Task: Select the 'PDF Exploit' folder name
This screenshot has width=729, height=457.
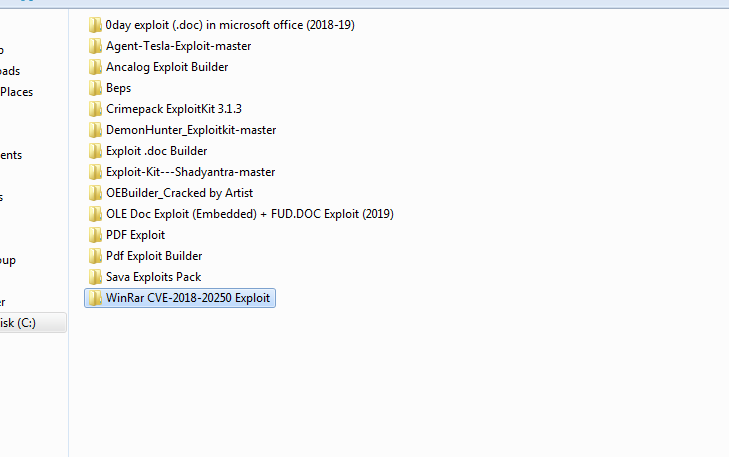Action: click(135, 235)
